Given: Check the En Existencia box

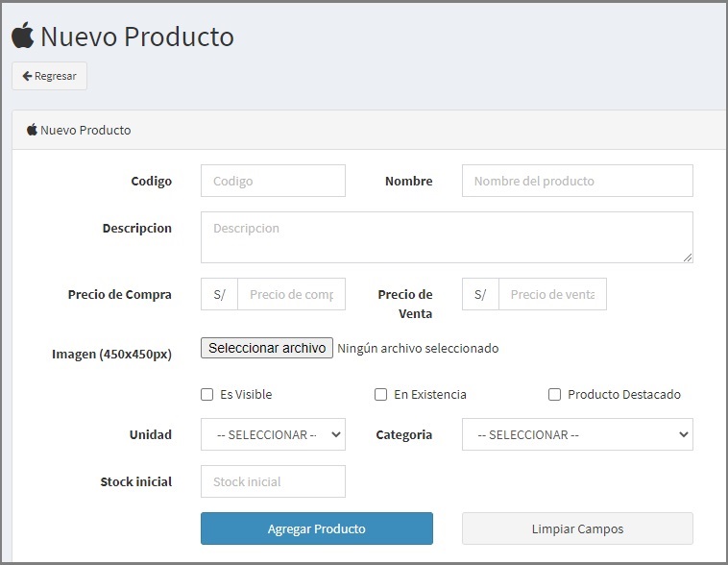Looking at the screenshot, I should click(x=380, y=395).
